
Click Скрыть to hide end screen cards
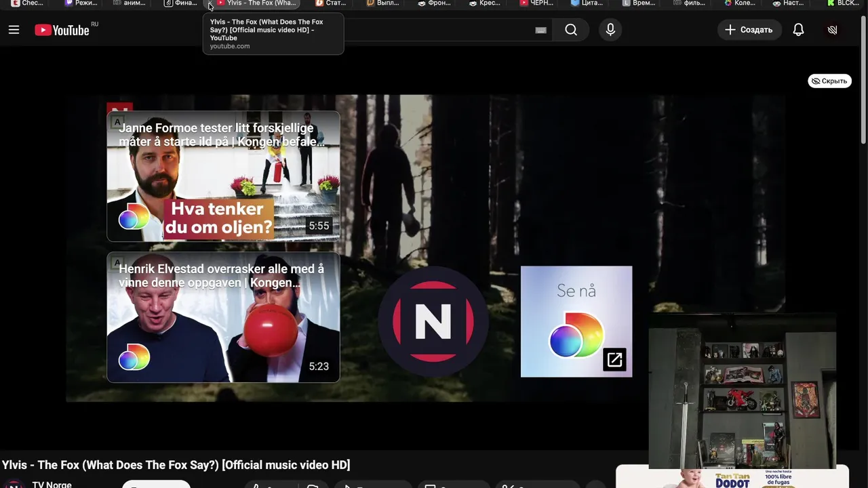click(829, 81)
